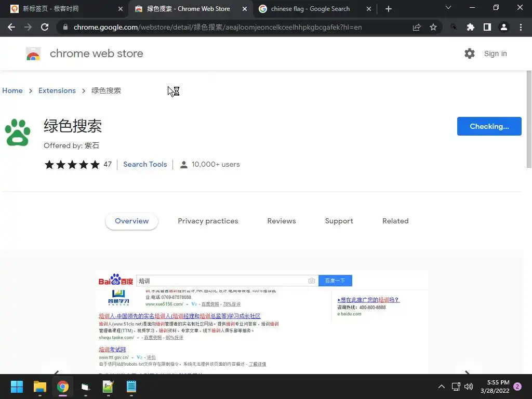532x399 pixels.
Task: Click the volume speaker tray icon
Action: point(469,387)
